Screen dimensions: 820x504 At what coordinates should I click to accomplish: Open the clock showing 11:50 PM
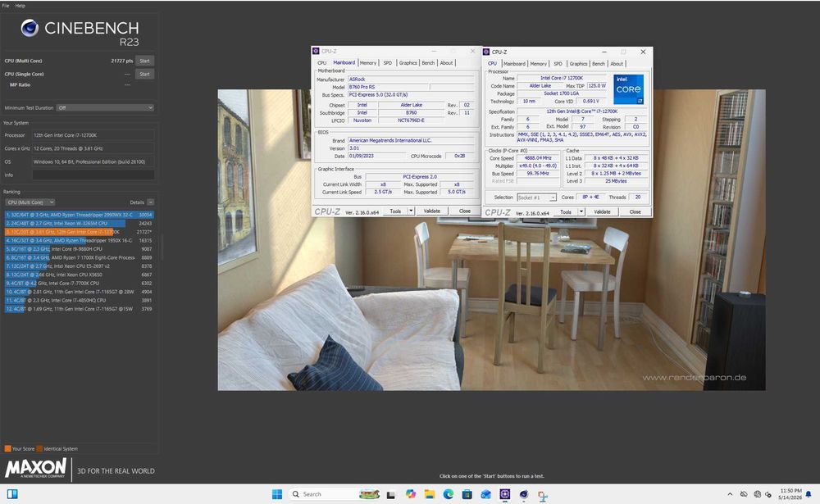tap(790, 494)
